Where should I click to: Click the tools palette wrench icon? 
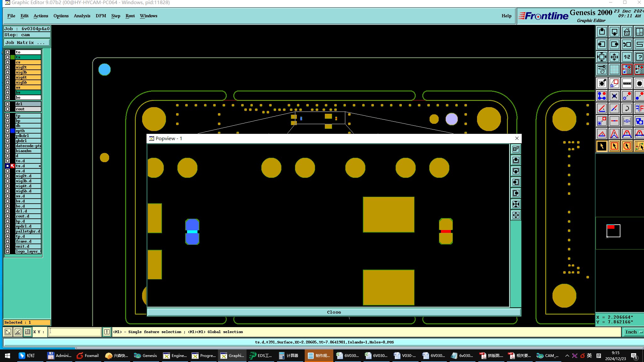tap(602, 69)
